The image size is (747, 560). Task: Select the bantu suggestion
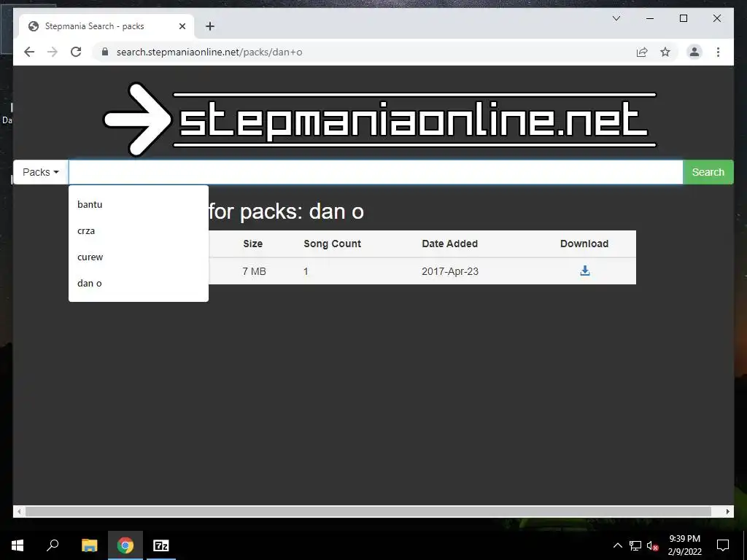[x=138, y=204]
